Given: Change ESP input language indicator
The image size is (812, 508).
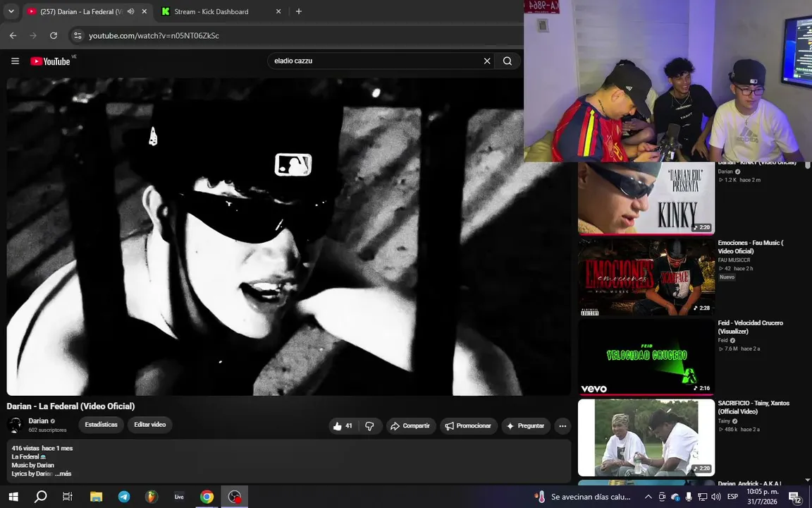Looking at the screenshot, I should 732,497.
